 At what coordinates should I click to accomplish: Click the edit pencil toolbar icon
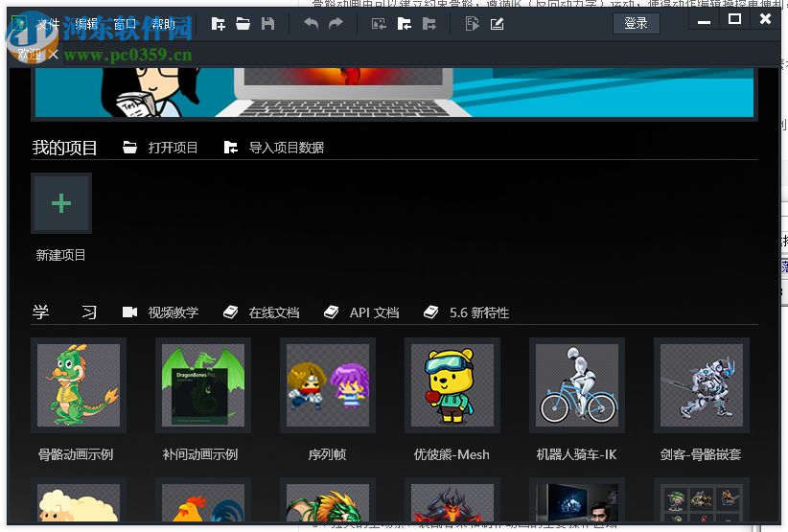pos(497,24)
